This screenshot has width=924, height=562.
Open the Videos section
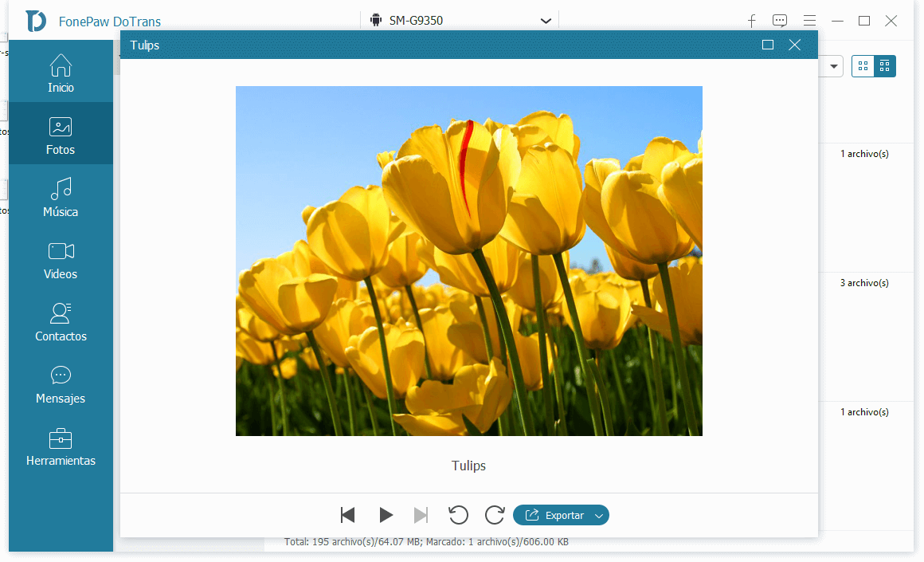61,260
